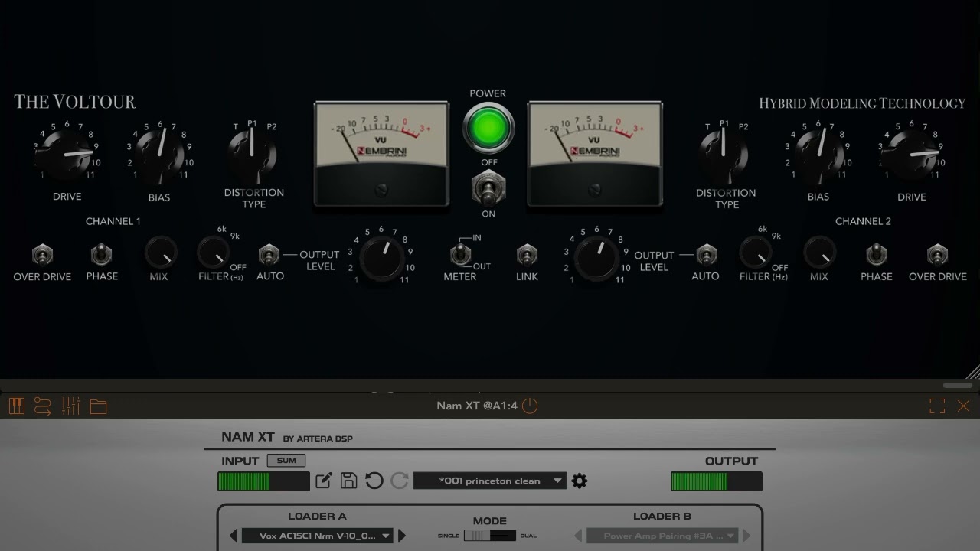Screen dimensions: 980x551
Task: Toggle Channel 1 OVER DRIVE switch
Action: tap(42, 254)
